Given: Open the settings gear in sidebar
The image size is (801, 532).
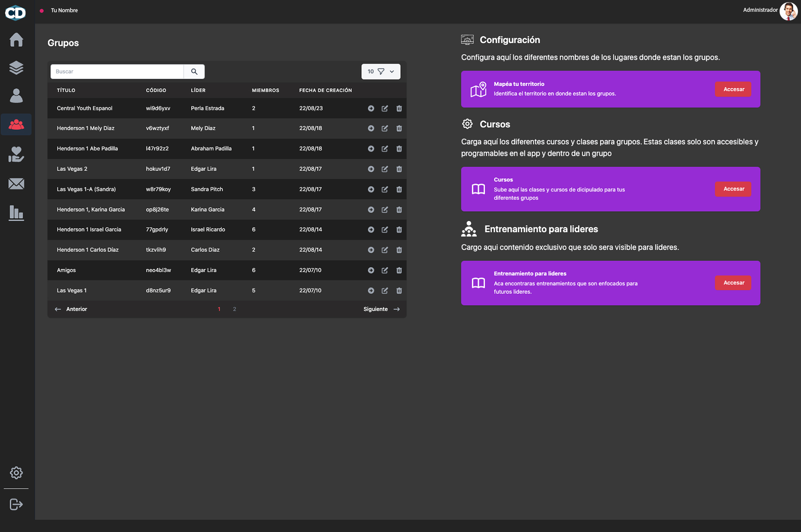Looking at the screenshot, I should tap(16, 473).
